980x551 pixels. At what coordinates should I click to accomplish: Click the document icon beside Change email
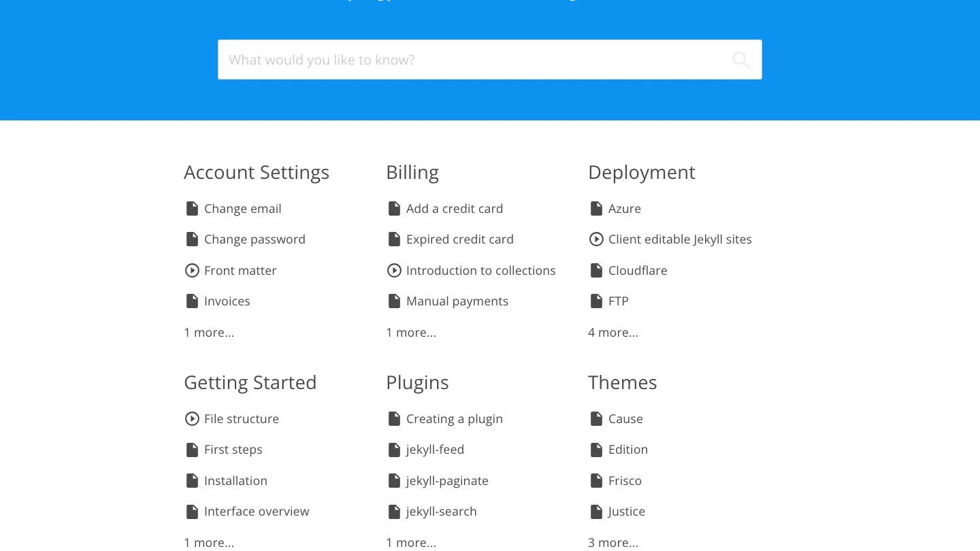tap(192, 209)
